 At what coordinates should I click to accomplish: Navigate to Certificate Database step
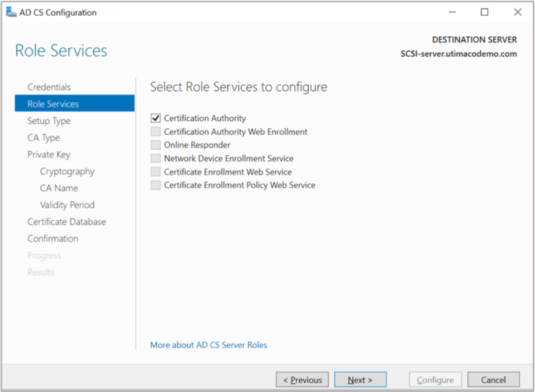(67, 222)
